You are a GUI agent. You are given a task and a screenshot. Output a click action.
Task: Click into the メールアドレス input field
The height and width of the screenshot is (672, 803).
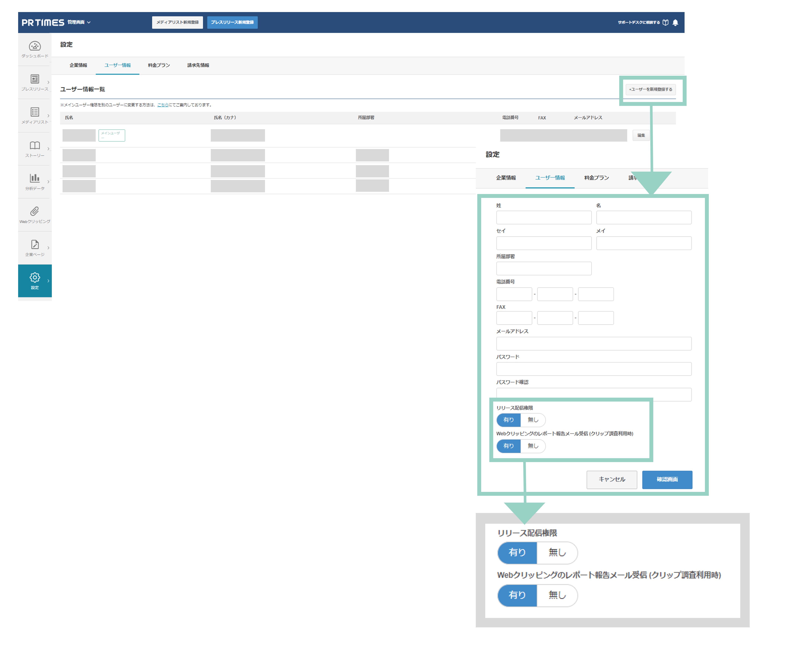(x=594, y=344)
